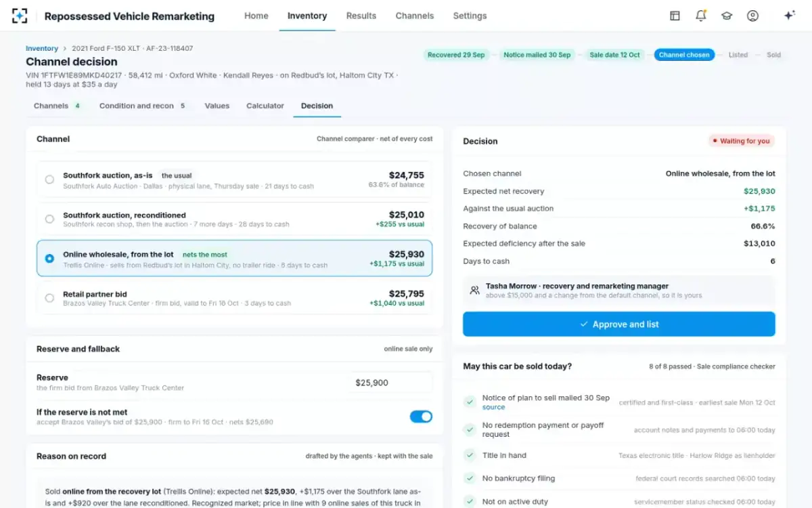Switch to the Channels 4 tab
Screen dimensions: 812x508
point(58,106)
